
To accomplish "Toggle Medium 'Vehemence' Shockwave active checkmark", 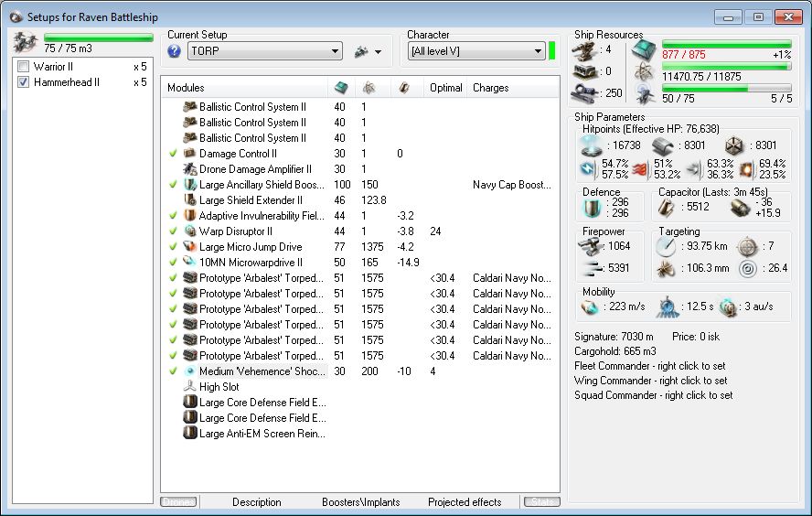I will pyautogui.click(x=173, y=371).
